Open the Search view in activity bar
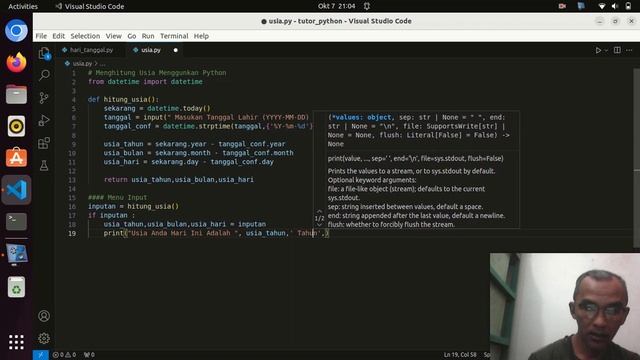The height and width of the screenshot is (360, 640). (x=44, y=75)
